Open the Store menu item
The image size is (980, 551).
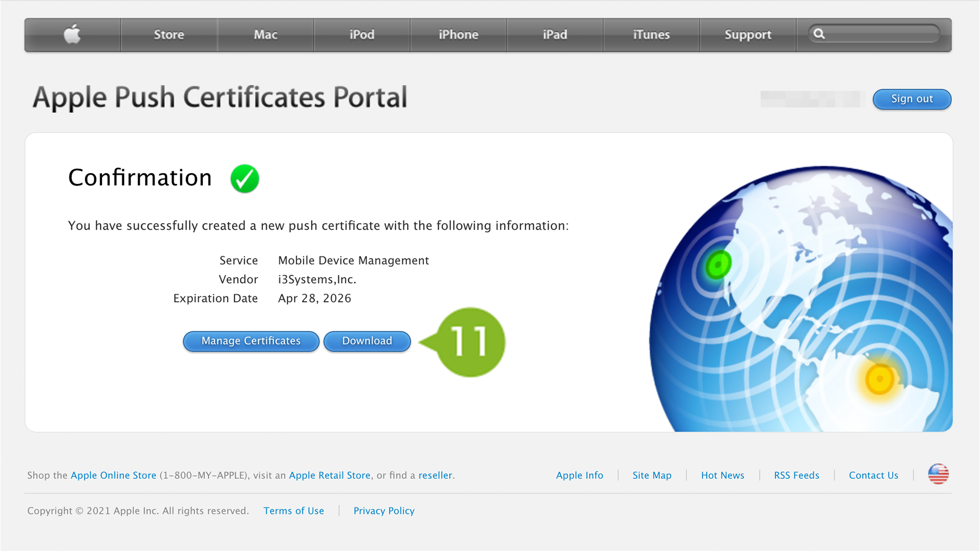[x=169, y=35]
